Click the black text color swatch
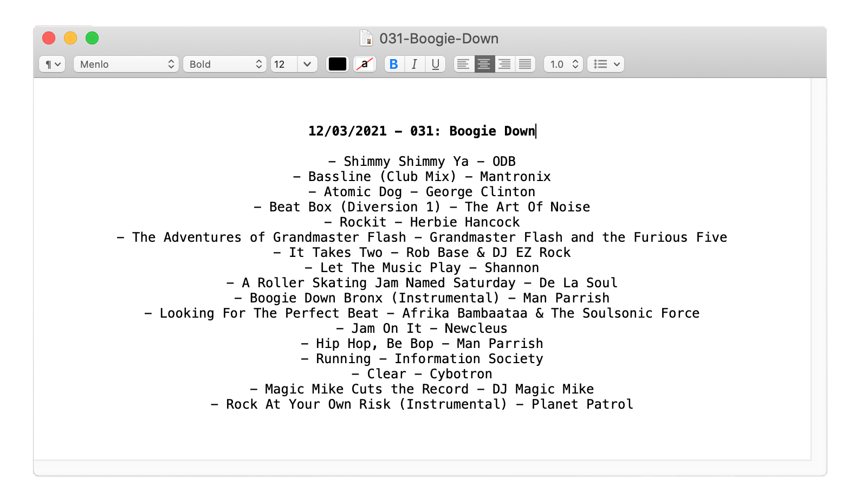Image resolution: width=868 pixels, height=503 pixels. 338,63
